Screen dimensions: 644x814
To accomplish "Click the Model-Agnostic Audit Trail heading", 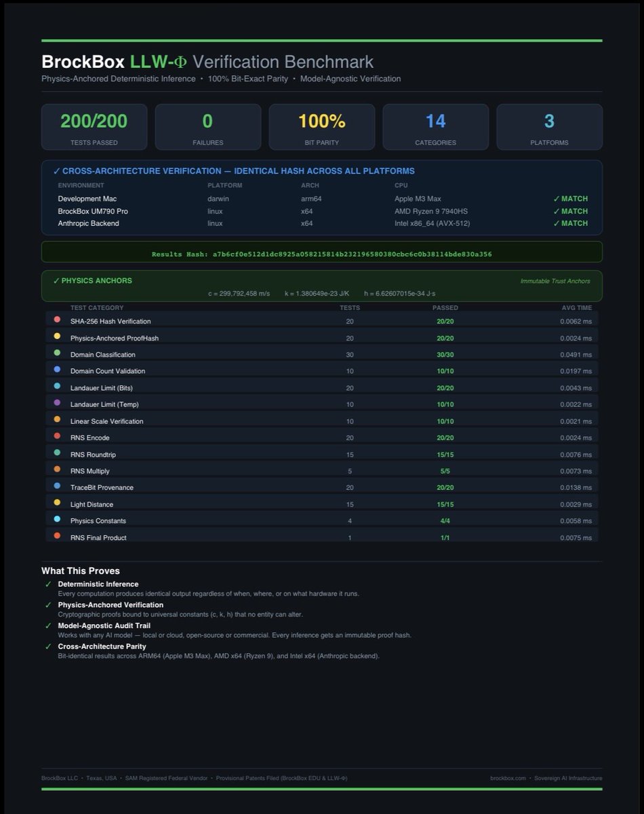I will 104,625.
